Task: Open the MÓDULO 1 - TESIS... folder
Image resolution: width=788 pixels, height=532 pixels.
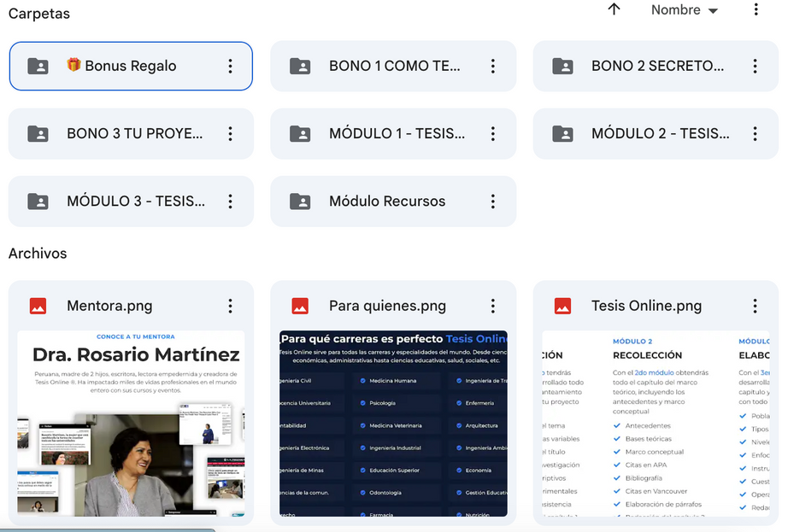Action: tap(393, 133)
